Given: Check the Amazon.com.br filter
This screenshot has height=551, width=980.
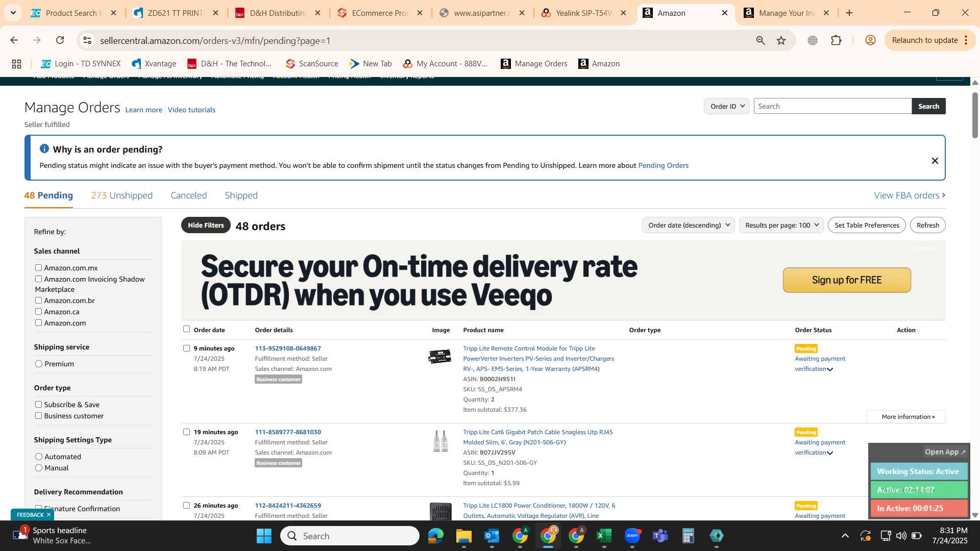Looking at the screenshot, I should (x=38, y=300).
